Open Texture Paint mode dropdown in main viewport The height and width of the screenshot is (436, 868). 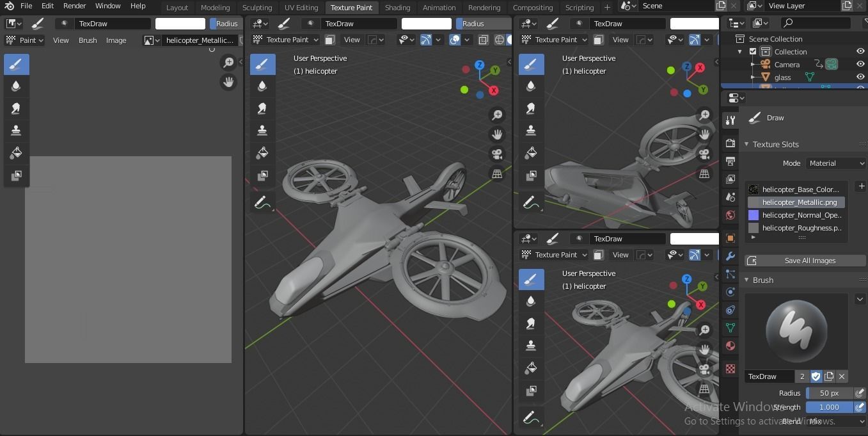[285, 40]
